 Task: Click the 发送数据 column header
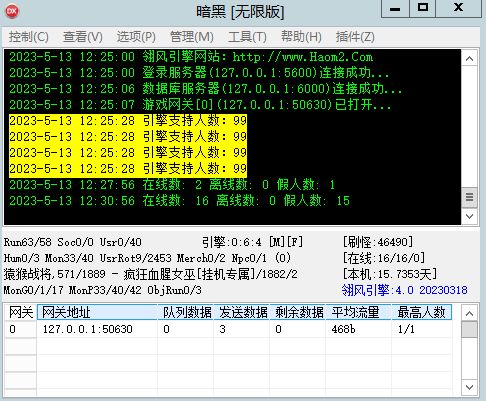click(242, 313)
